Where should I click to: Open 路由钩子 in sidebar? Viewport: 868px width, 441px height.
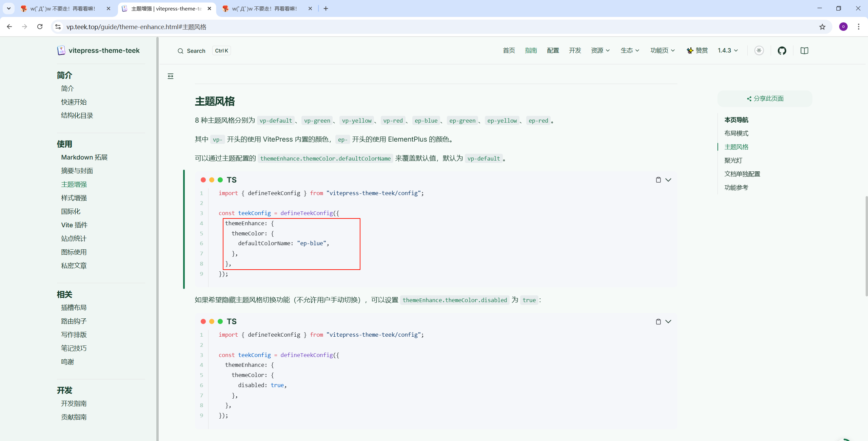point(74,321)
